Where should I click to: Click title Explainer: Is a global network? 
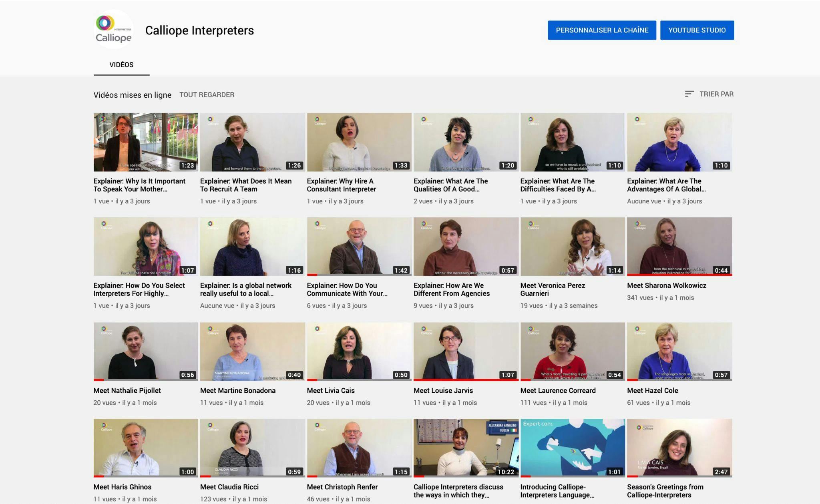click(x=246, y=289)
